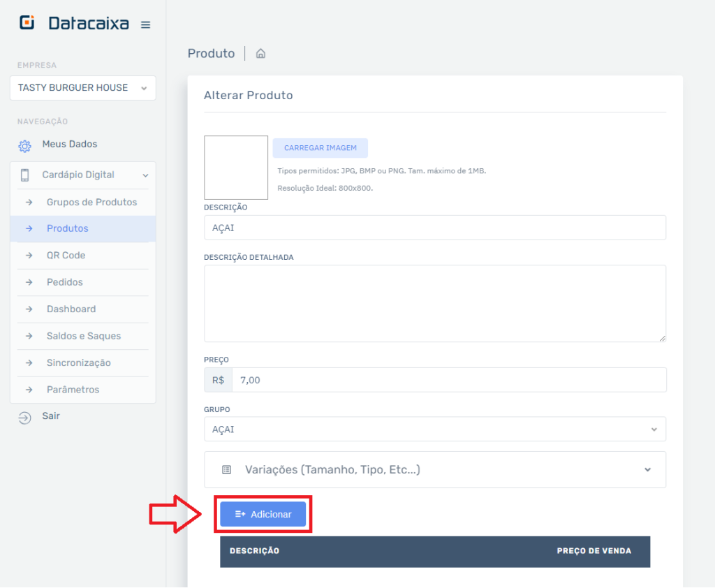Image resolution: width=715 pixels, height=588 pixels.
Task: Click the hamburger menu icon beside Datacaixa
Action: coord(145,22)
